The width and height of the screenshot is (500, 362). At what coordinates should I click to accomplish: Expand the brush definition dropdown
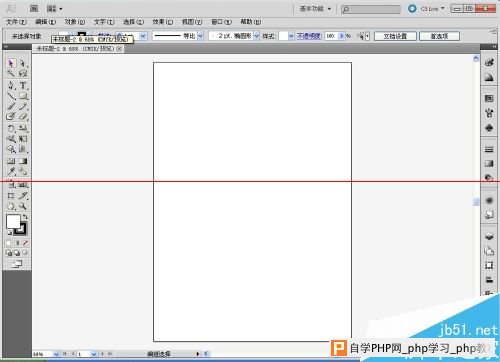click(257, 36)
